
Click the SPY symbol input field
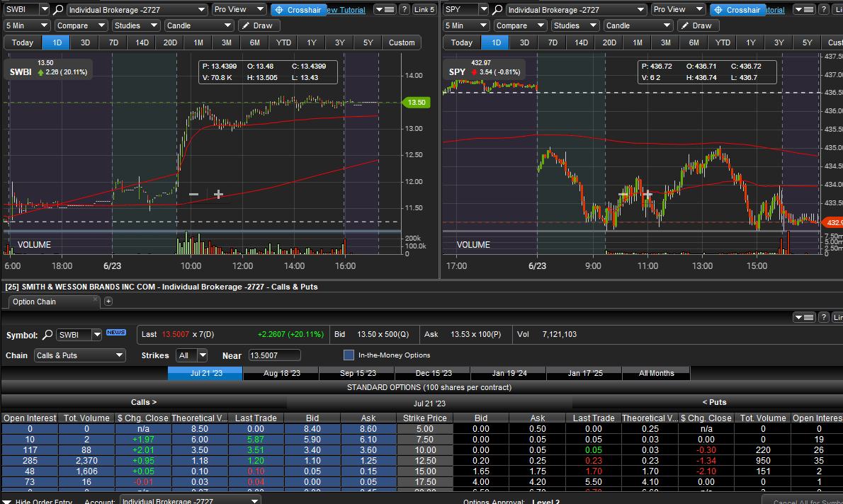(x=460, y=10)
